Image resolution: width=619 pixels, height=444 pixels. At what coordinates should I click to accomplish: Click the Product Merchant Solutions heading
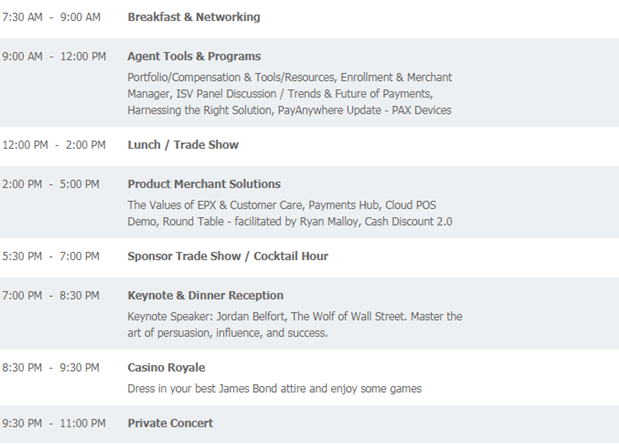(204, 184)
